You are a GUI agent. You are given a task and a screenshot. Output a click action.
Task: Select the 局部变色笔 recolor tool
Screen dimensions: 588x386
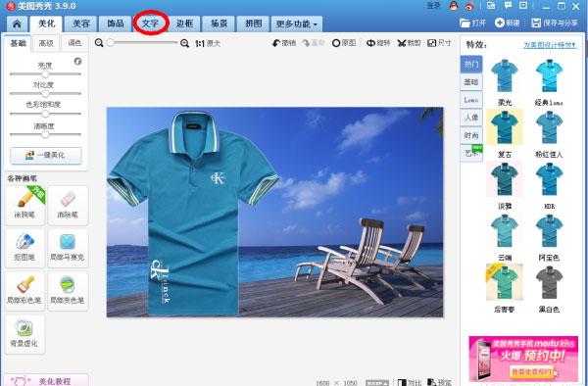point(68,291)
